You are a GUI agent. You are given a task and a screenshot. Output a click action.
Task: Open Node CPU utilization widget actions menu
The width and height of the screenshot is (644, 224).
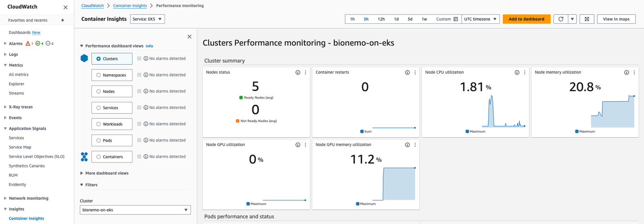(x=525, y=72)
